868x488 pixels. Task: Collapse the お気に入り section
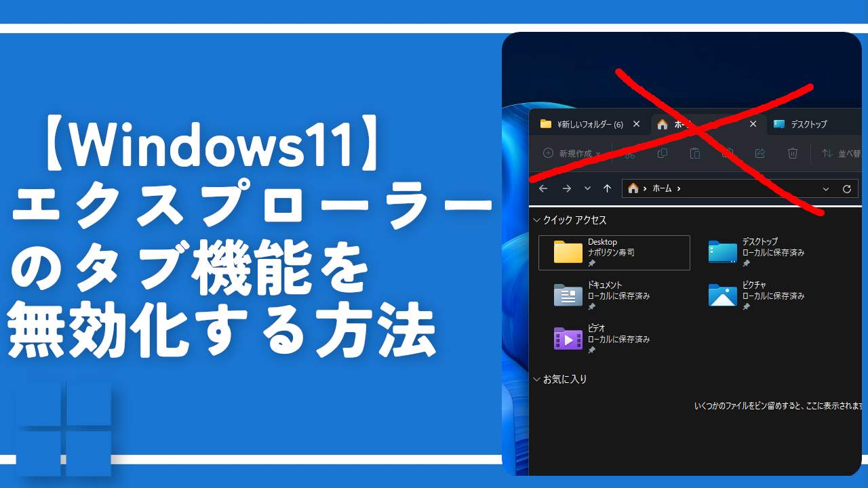pos(538,380)
